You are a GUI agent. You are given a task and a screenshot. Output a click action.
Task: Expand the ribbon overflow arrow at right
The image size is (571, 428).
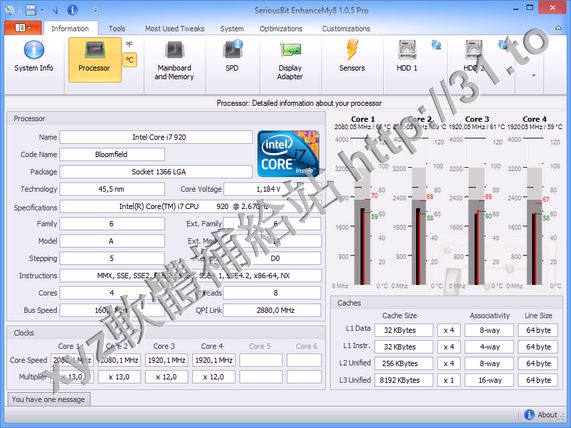pyautogui.click(x=533, y=75)
